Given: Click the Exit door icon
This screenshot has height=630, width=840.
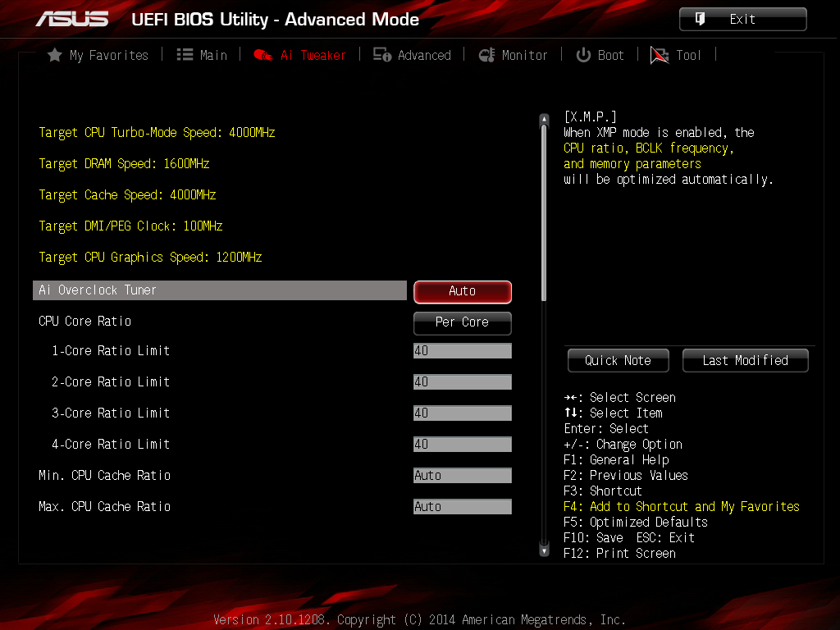Looking at the screenshot, I should pos(700,19).
